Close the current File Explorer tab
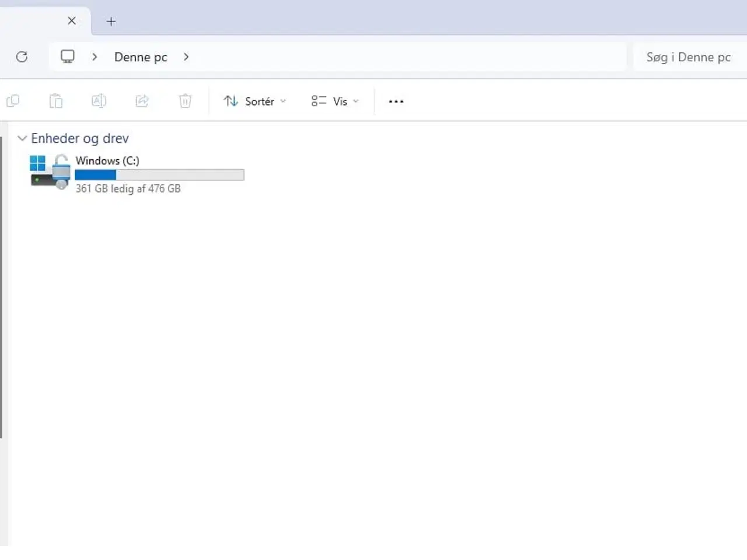Viewport: 747px width, 560px height. (x=72, y=21)
